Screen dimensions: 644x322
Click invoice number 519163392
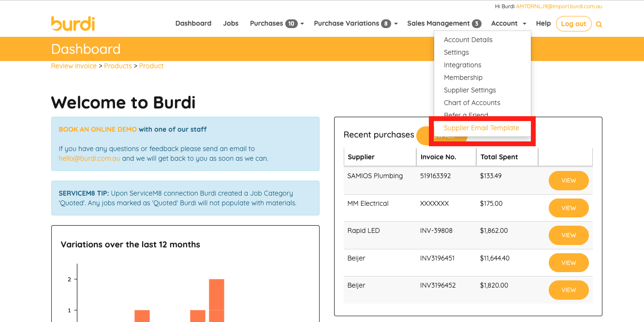click(x=436, y=176)
